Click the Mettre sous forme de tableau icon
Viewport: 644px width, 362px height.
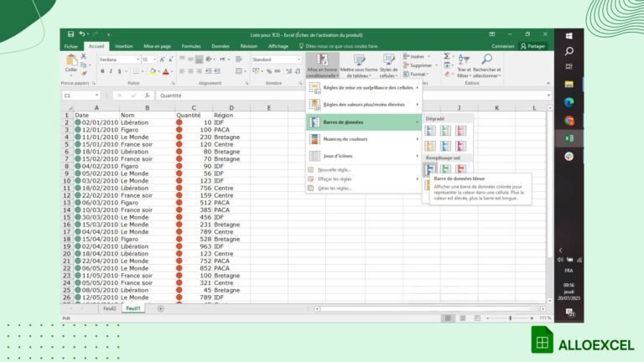point(359,60)
